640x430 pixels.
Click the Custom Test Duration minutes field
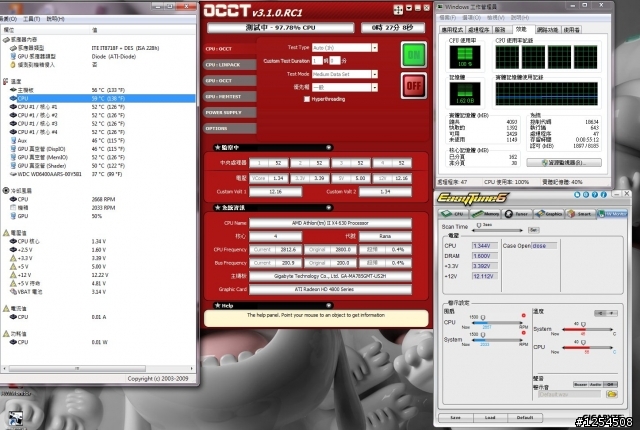335,60
